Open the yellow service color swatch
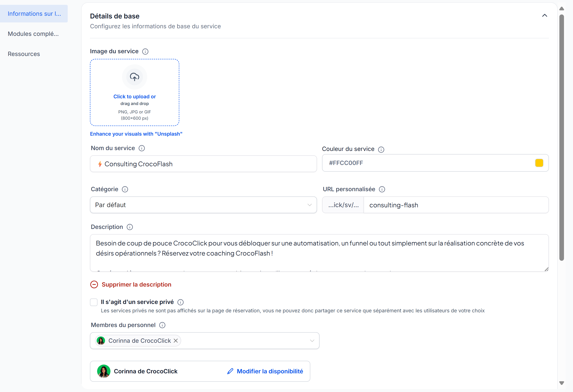Image resolution: width=573 pixels, height=392 pixels. (x=539, y=163)
